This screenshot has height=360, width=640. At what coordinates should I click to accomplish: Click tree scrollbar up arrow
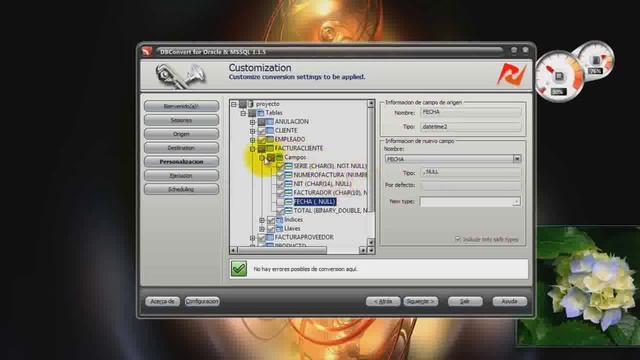[371, 104]
